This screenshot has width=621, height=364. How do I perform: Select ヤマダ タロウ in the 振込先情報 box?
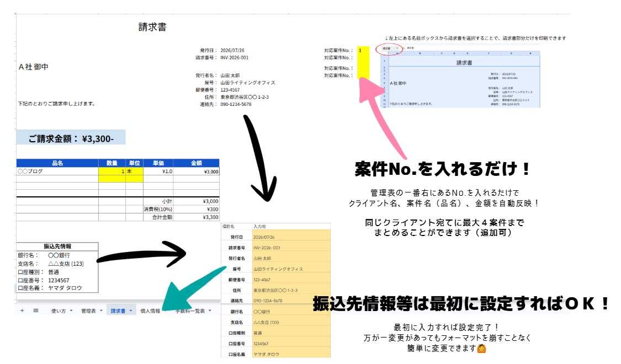pos(65,288)
